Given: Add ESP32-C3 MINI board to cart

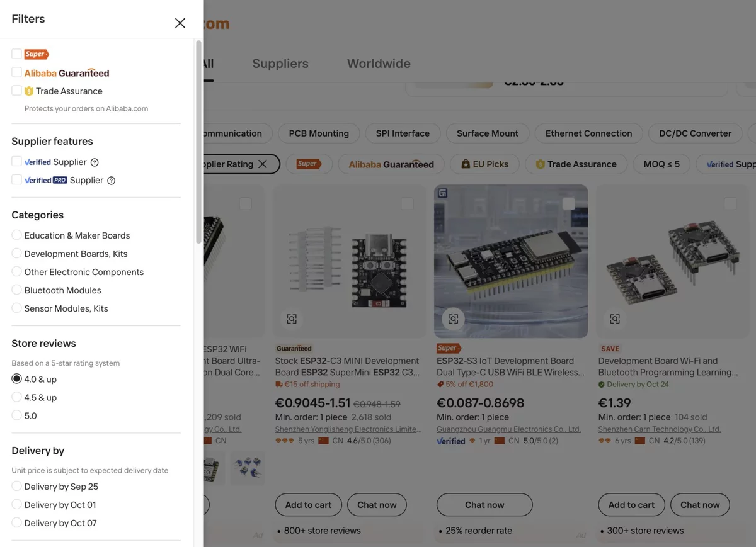Looking at the screenshot, I should [x=308, y=505].
